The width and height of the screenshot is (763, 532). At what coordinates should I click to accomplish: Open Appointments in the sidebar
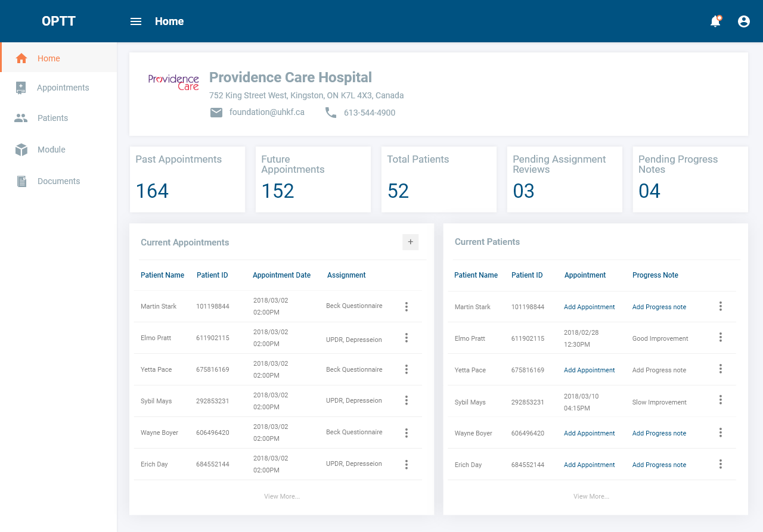(x=63, y=88)
